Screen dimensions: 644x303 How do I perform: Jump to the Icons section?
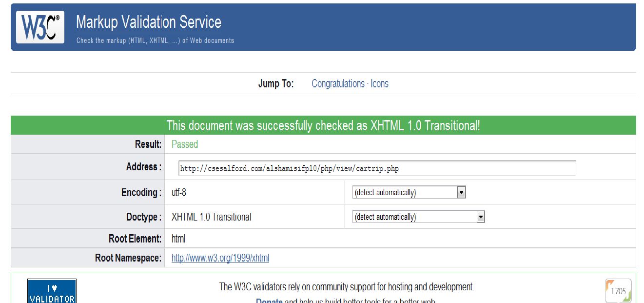pyautogui.click(x=379, y=84)
